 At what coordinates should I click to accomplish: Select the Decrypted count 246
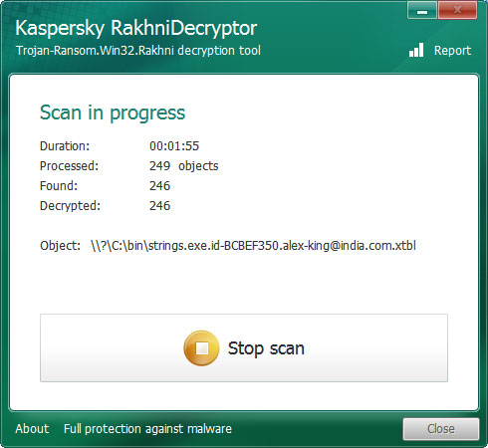tap(159, 206)
